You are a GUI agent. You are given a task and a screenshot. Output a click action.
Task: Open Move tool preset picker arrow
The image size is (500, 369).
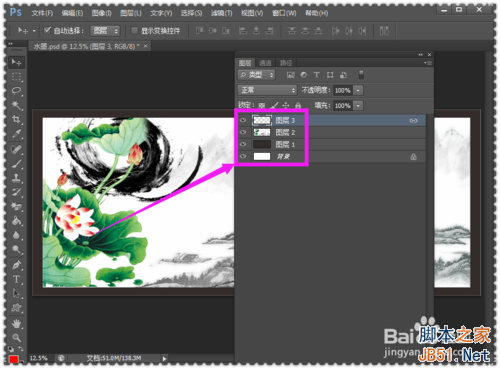point(34,31)
